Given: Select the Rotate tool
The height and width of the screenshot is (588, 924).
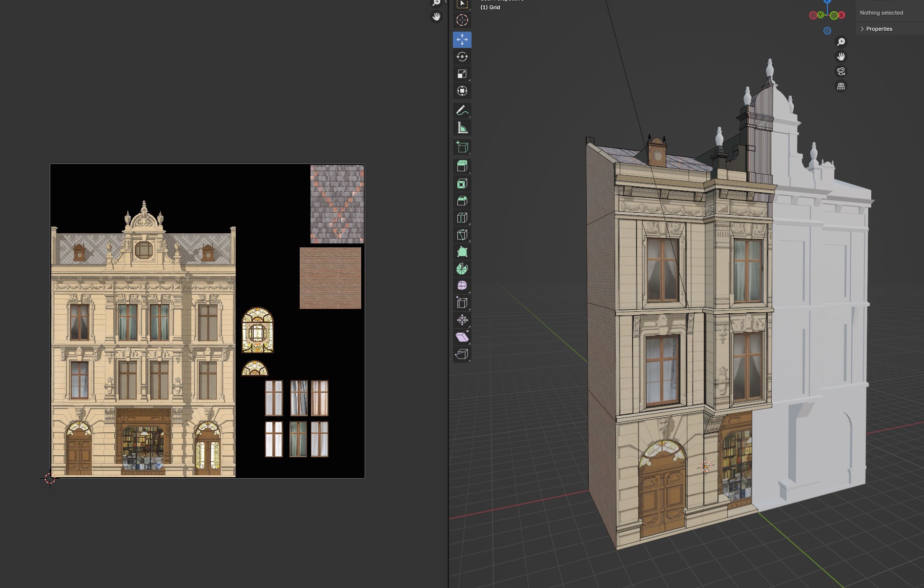Looking at the screenshot, I should tap(462, 57).
